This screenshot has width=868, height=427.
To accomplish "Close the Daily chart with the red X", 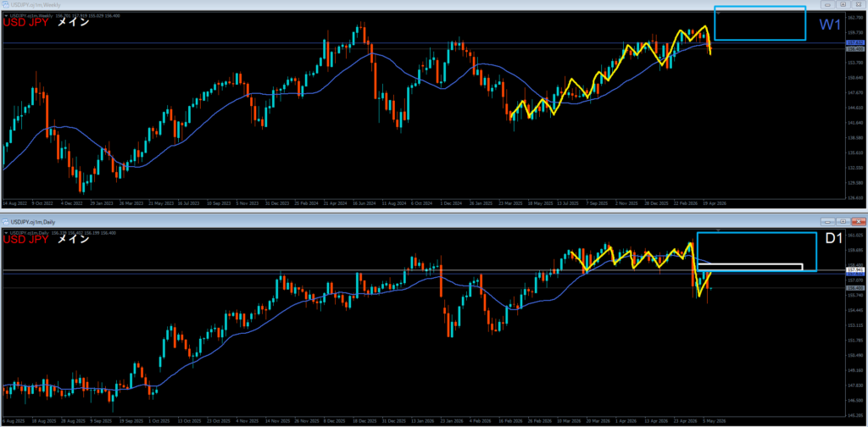I will tap(858, 221).
